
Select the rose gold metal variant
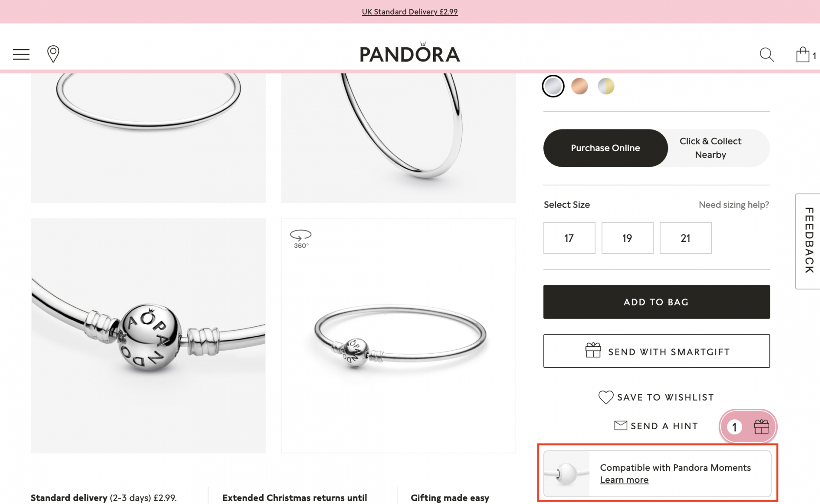(580, 86)
